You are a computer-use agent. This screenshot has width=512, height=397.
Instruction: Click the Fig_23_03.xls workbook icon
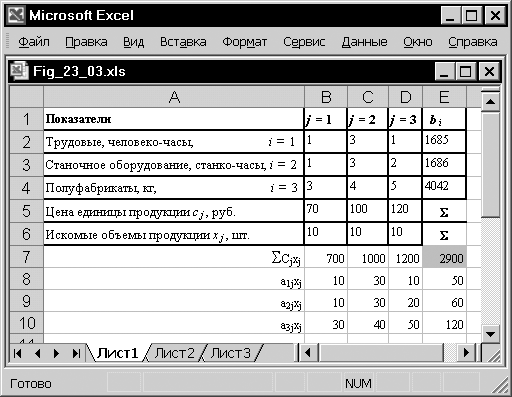pyautogui.click(x=19, y=71)
